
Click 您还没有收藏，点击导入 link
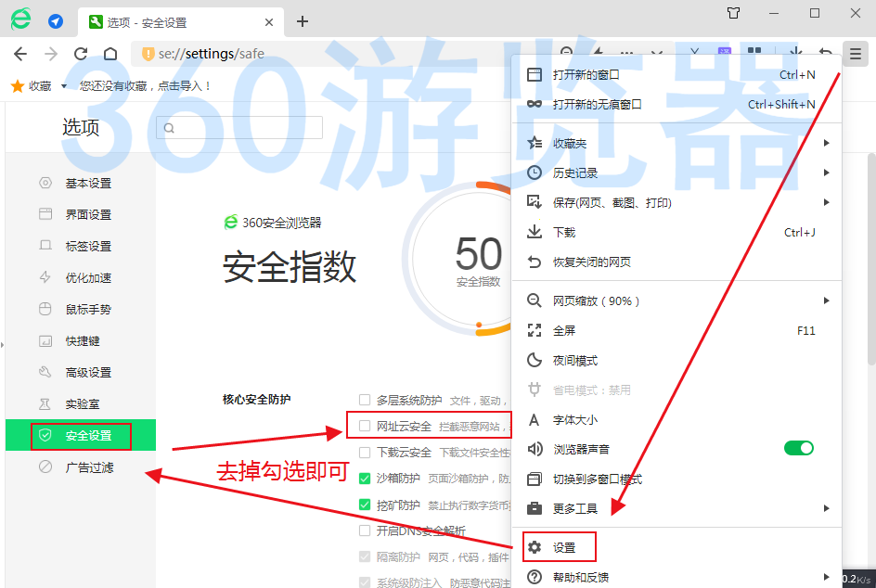[146, 86]
